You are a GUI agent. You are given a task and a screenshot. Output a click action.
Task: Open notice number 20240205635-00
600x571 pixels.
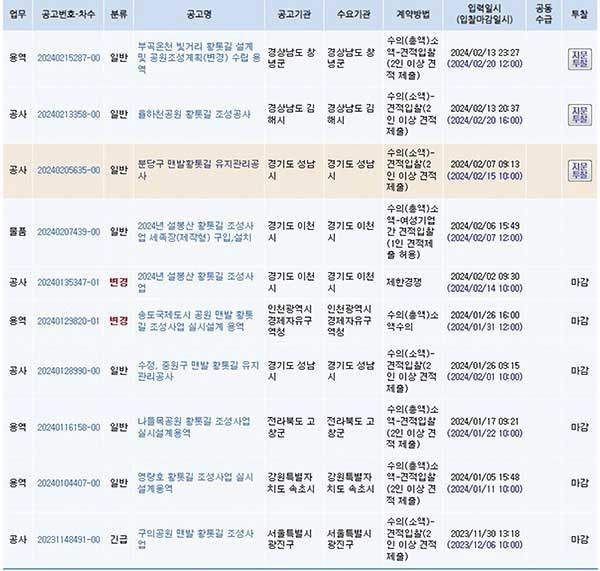coord(68,170)
